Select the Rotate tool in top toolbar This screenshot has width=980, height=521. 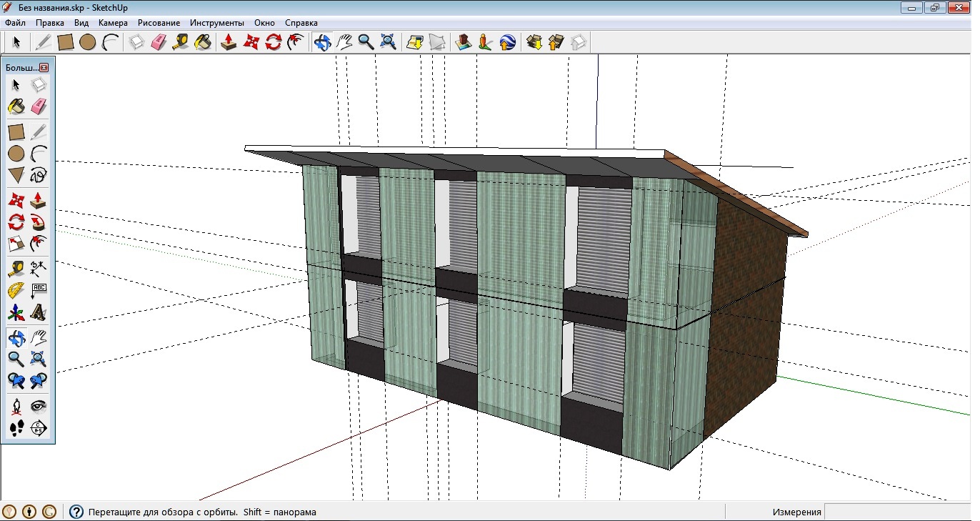coord(273,43)
